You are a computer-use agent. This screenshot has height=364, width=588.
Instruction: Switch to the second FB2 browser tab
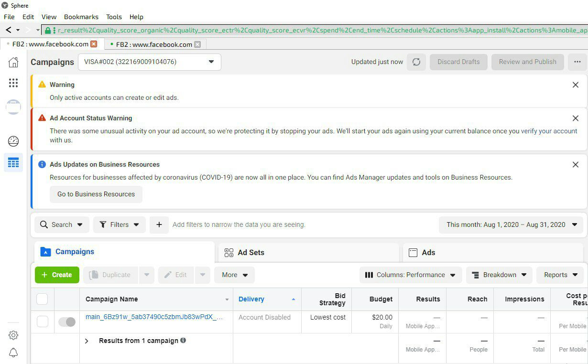pyautogui.click(x=154, y=44)
